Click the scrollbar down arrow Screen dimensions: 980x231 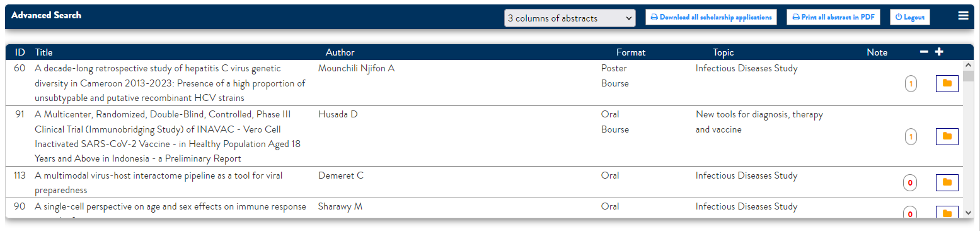pos(969,213)
